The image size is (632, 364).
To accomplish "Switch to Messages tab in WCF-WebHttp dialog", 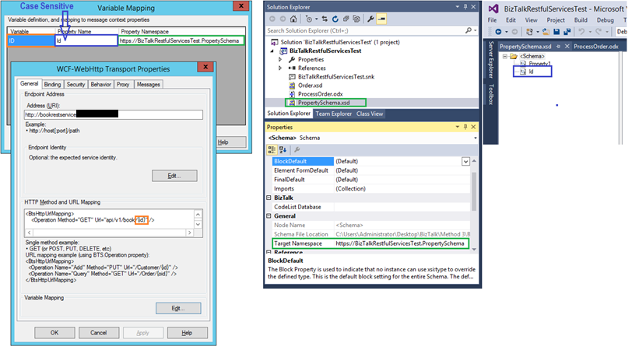I will [149, 84].
